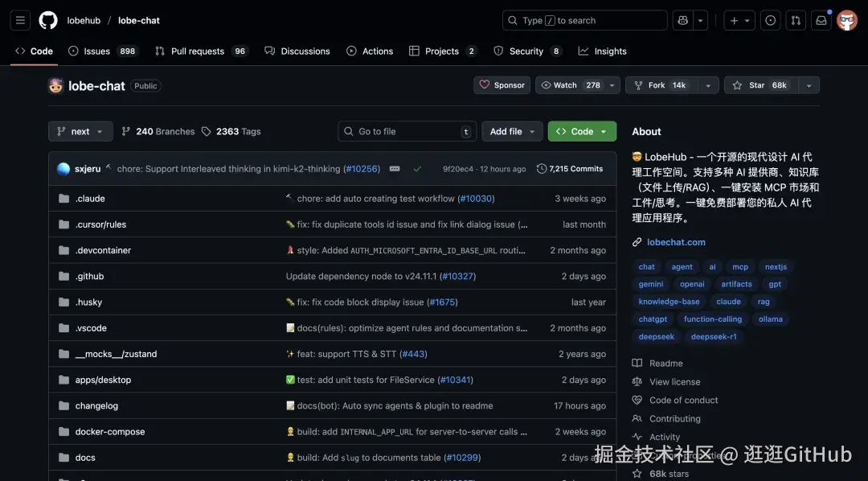Image resolution: width=868 pixels, height=481 pixels.
Task: Click the Code of conduct heart icon
Action: 637,400
